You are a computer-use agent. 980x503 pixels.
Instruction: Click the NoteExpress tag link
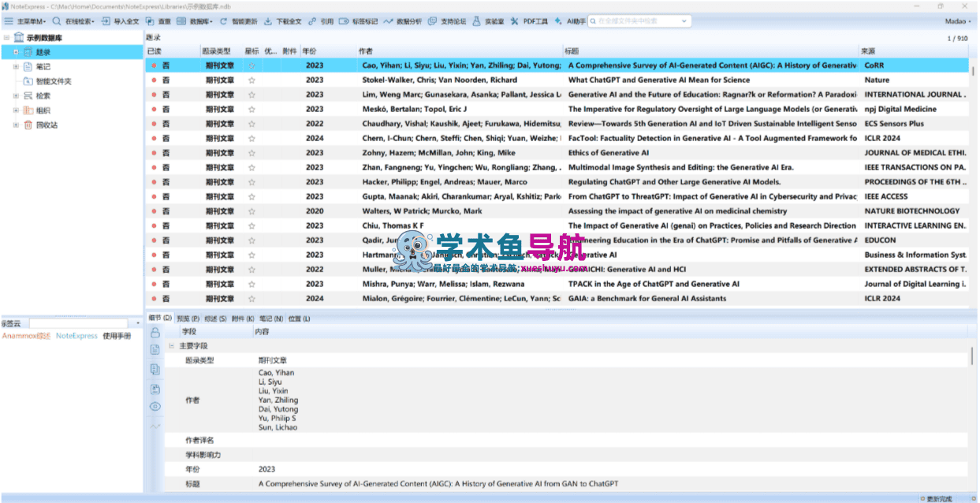click(76, 336)
